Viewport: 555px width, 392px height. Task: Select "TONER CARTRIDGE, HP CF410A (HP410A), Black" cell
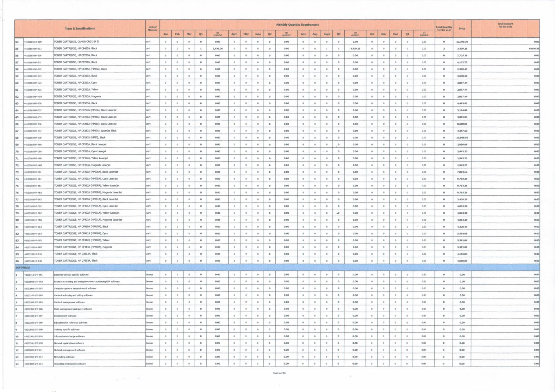[x=99, y=226]
